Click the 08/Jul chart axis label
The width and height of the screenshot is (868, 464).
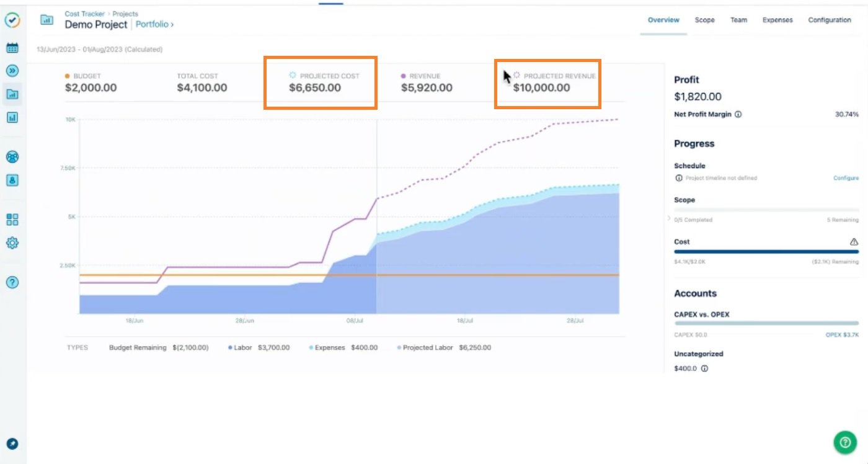click(x=355, y=321)
